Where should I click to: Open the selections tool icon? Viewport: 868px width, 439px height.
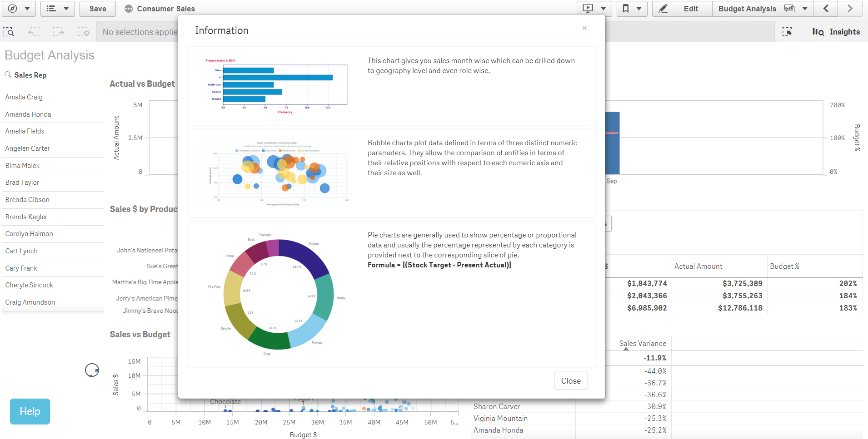787,32
